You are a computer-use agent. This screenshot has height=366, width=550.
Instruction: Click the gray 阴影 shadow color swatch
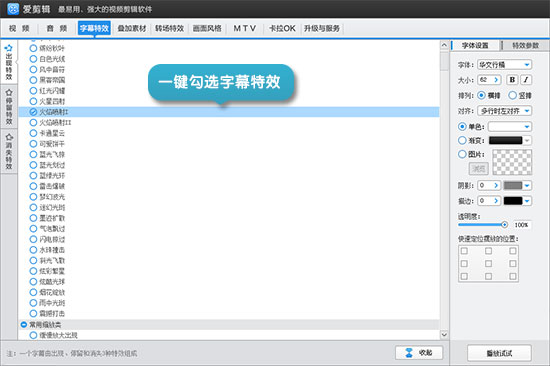tap(513, 185)
